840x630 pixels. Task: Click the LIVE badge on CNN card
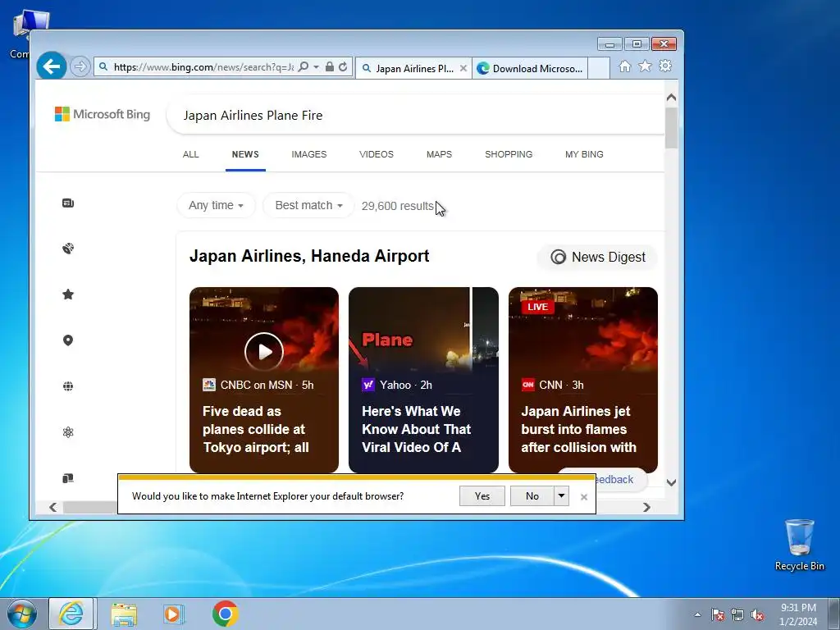pos(537,307)
